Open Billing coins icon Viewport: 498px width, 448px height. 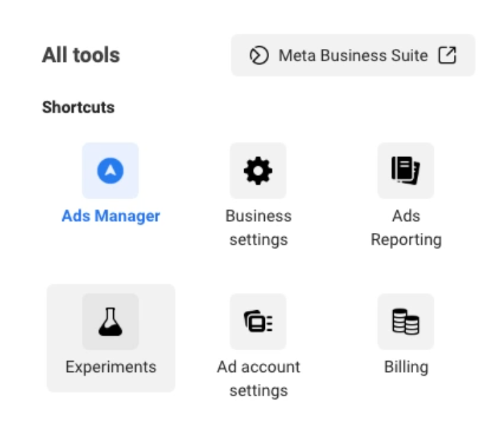(406, 322)
